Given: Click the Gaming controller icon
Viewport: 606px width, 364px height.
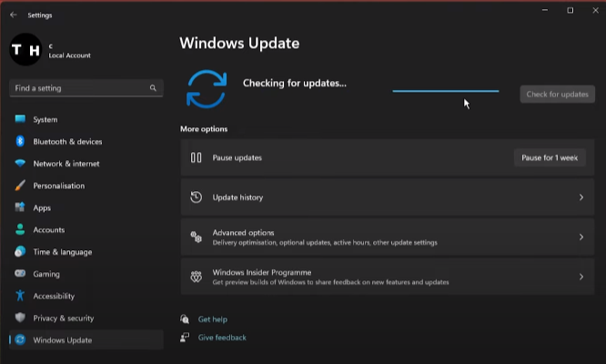Looking at the screenshot, I should pyautogui.click(x=20, y=274).
